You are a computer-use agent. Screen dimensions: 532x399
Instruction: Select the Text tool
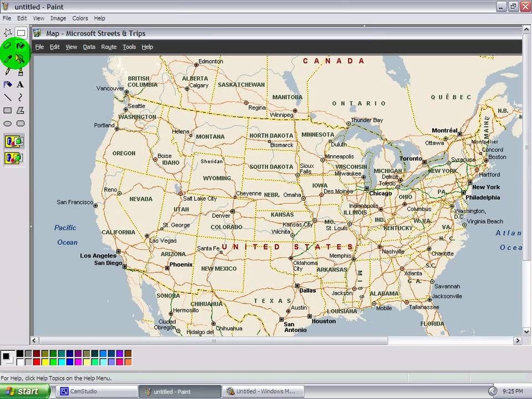pos(21,84)
